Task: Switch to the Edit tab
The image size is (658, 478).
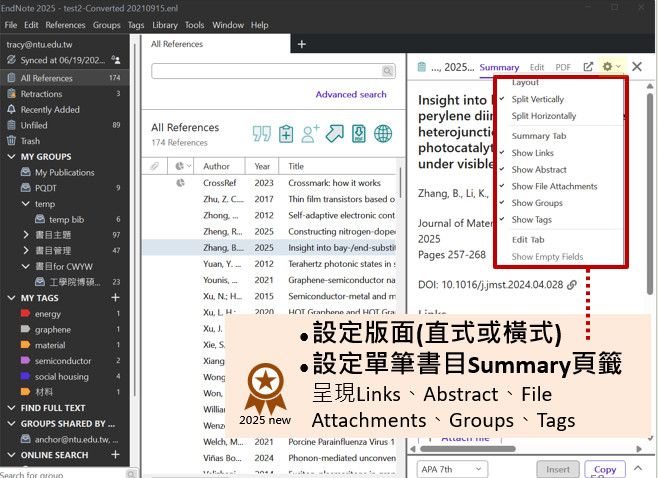Action: coord(537,67)
